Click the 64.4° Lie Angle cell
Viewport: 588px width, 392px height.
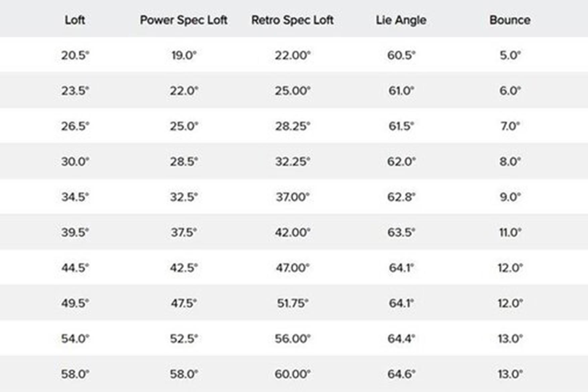tap(401, 339)
